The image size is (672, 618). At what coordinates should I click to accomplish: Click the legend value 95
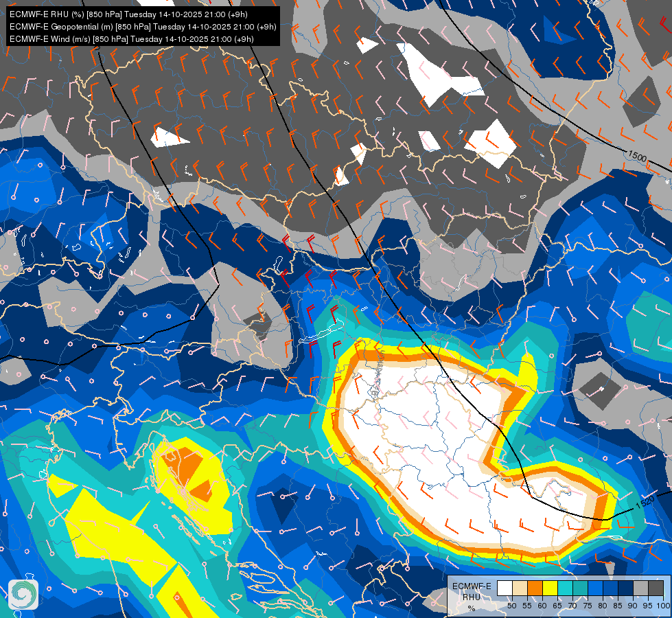(x=648, y=606)
